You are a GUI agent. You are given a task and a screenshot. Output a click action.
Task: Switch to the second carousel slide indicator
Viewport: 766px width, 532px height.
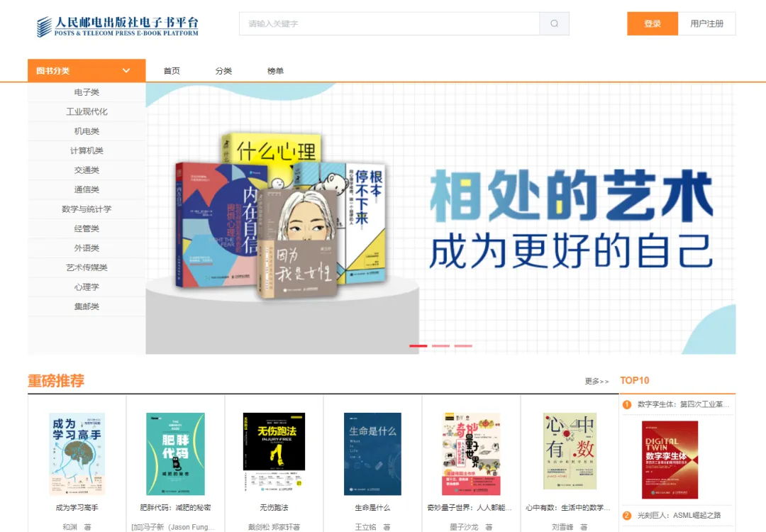pos(440,346)
